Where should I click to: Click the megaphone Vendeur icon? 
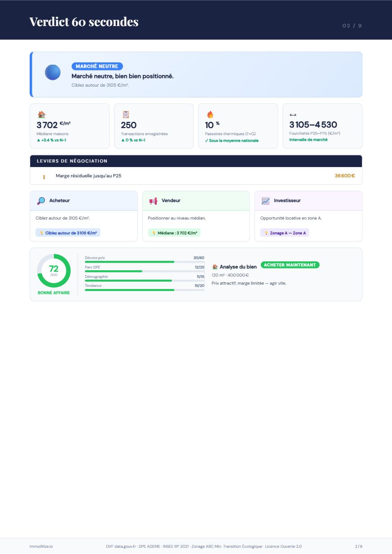pyautogui.click(x=153, y=201)
